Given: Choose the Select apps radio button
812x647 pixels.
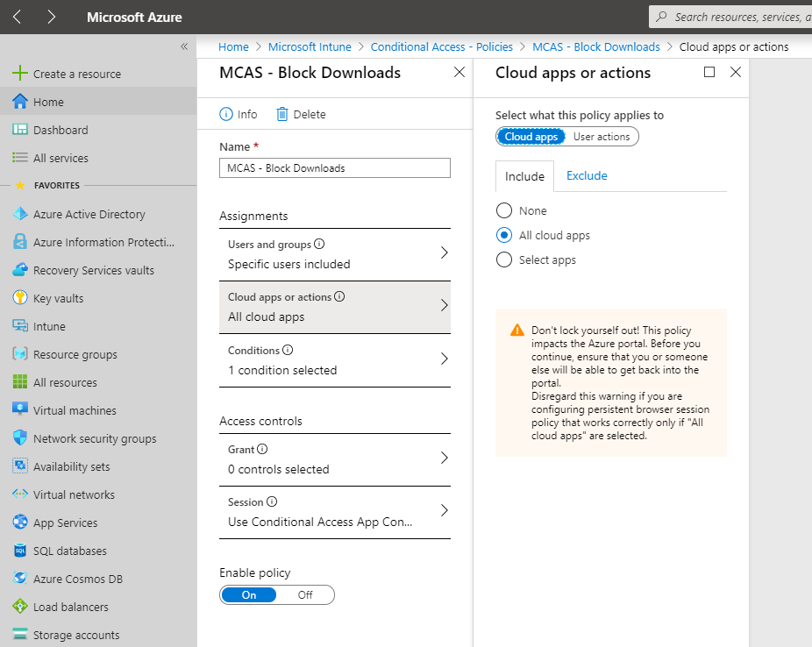Looking at the screenshot, I should click(x=504, y=260).
